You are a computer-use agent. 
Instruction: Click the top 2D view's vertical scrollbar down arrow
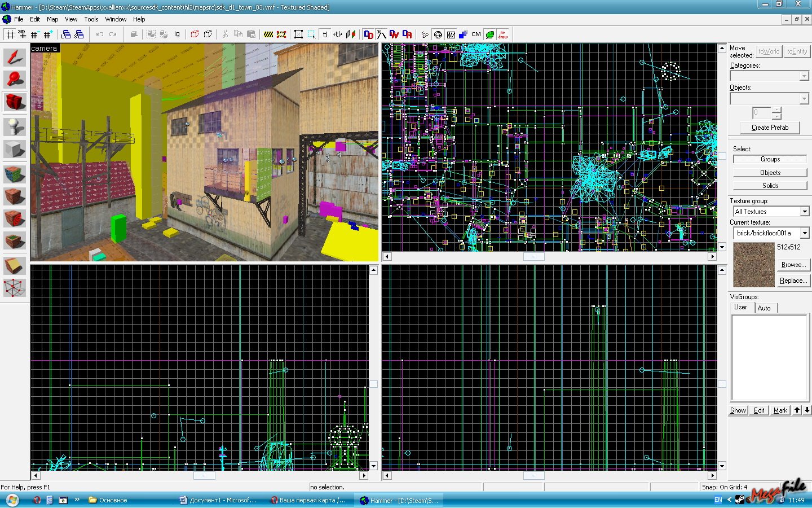722,247
